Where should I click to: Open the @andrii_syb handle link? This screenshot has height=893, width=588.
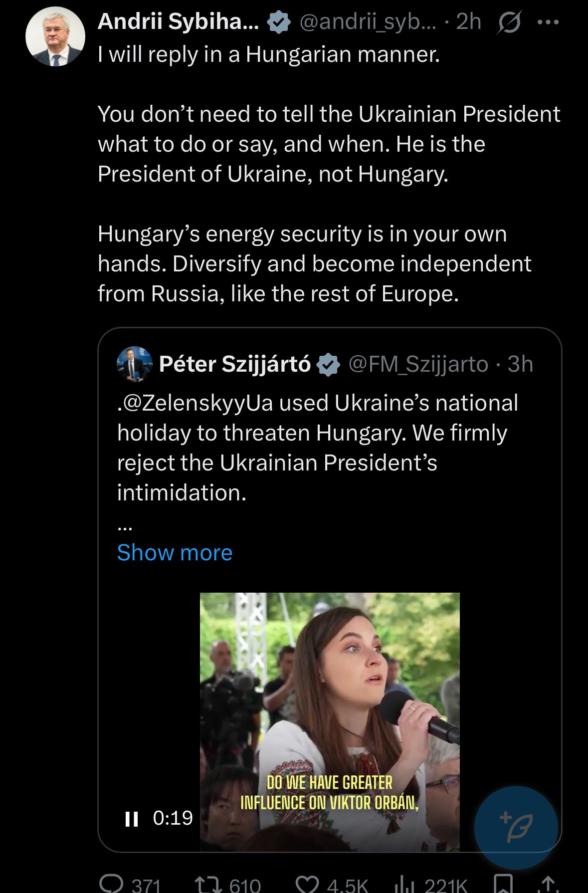point(368,22)
